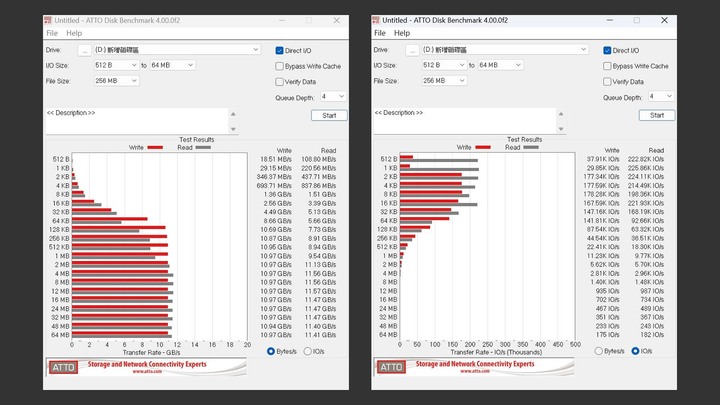Click ATTO app icon in left window title bar

[48, 20]
